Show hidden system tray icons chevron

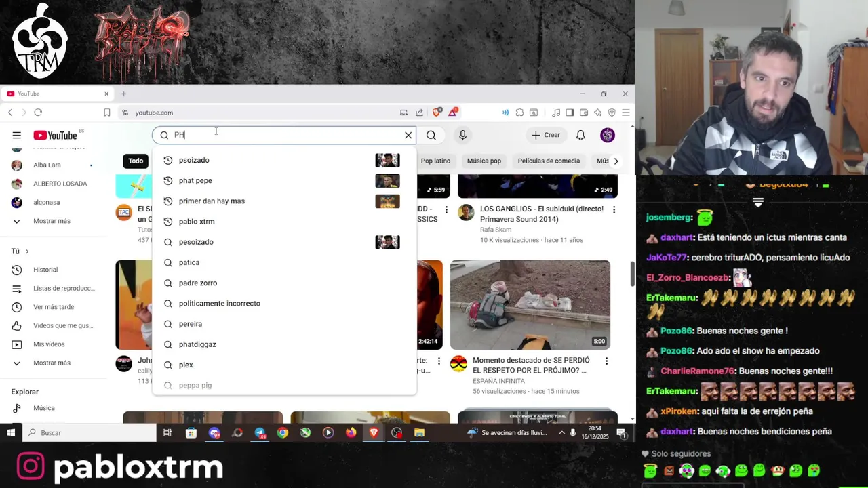click(x=561, y=432)
